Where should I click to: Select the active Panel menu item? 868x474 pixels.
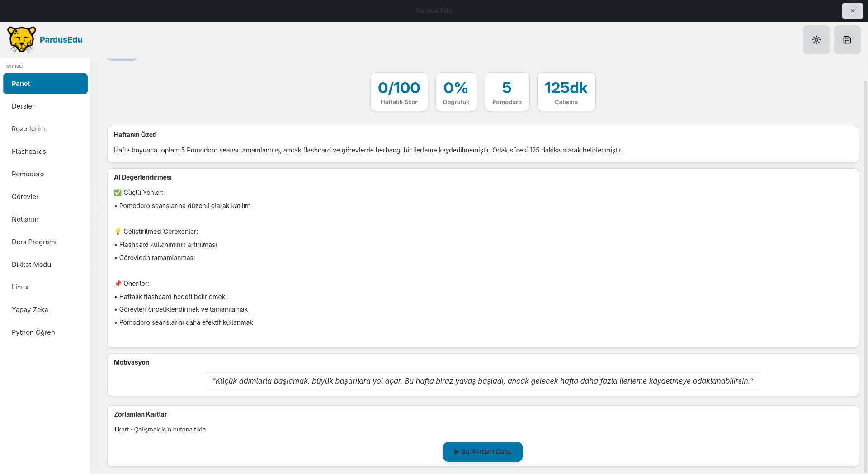45,84
